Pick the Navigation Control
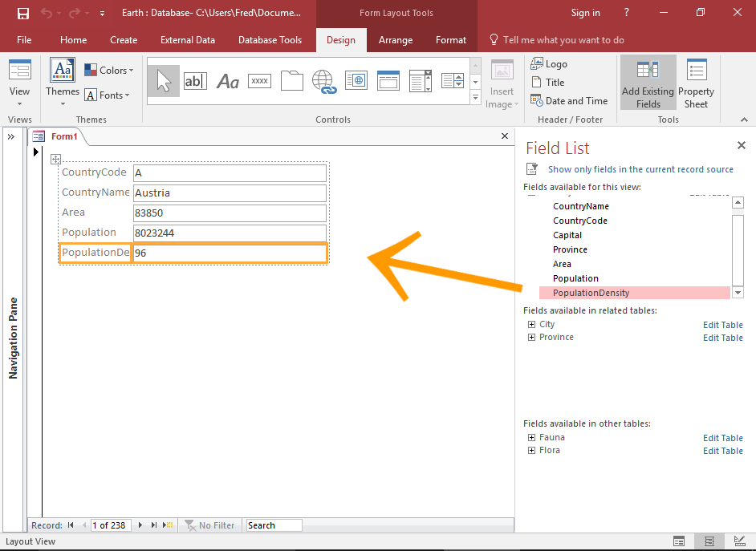Screen dimensions: 756x551 tap(388, 81)
